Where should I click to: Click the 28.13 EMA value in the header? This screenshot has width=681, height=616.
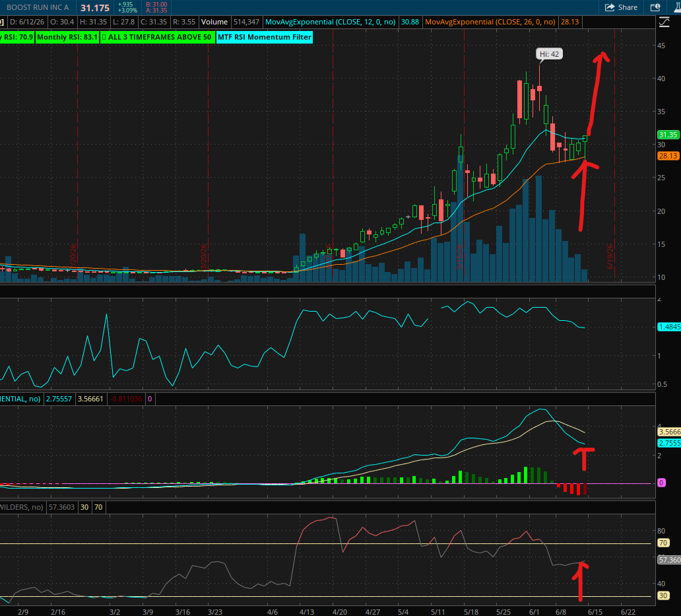[569, 22]
